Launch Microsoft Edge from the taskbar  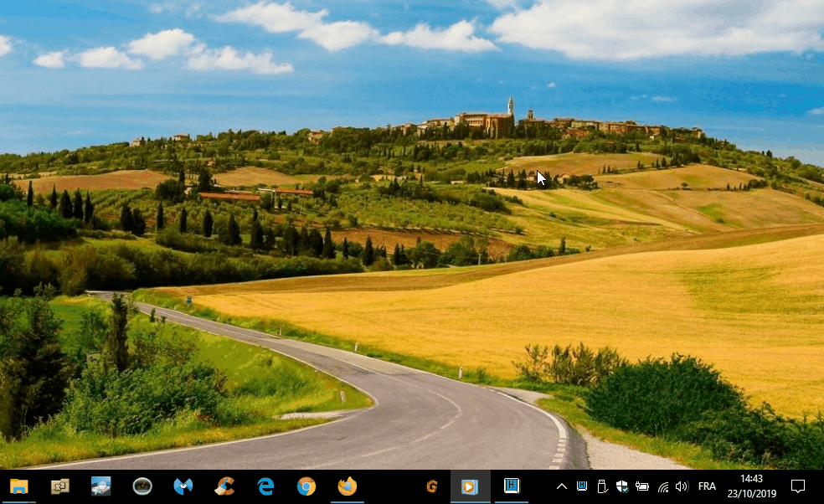[265, 486]
